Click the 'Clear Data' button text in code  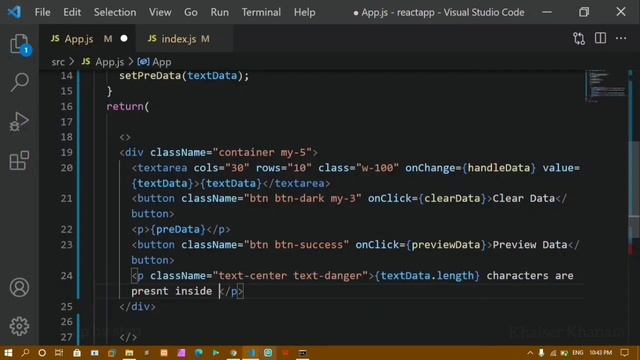(x=524, y=198)
